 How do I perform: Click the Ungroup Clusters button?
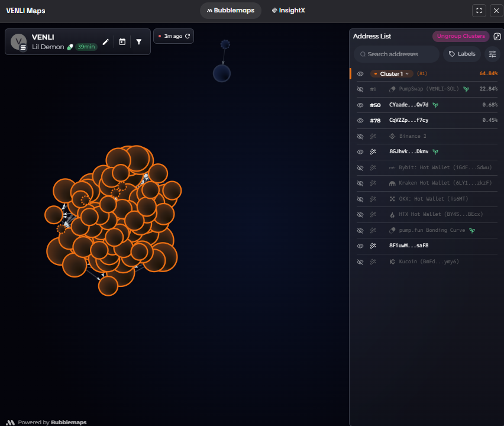click(x=461, y=36)
